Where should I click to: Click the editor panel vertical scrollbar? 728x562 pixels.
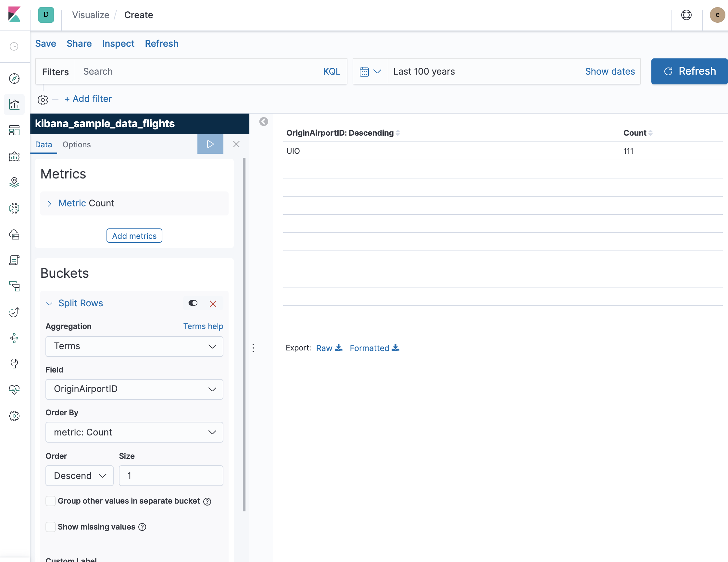244,335
